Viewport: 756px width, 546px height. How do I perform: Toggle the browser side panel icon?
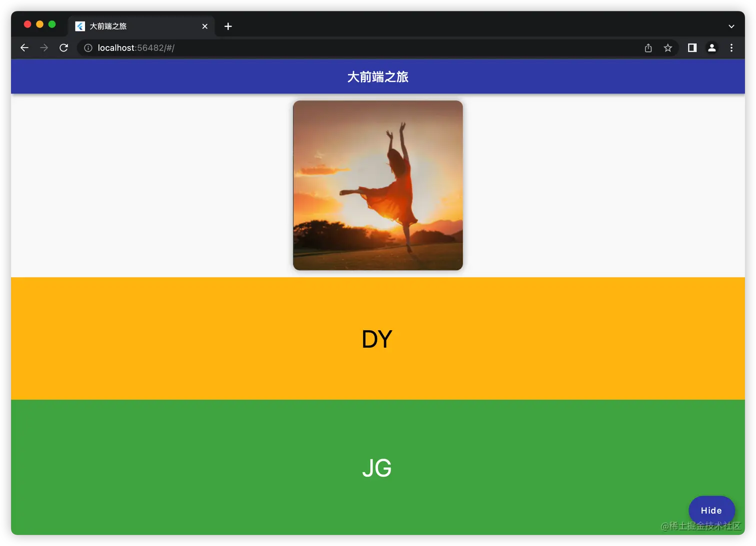click(692, 48)
